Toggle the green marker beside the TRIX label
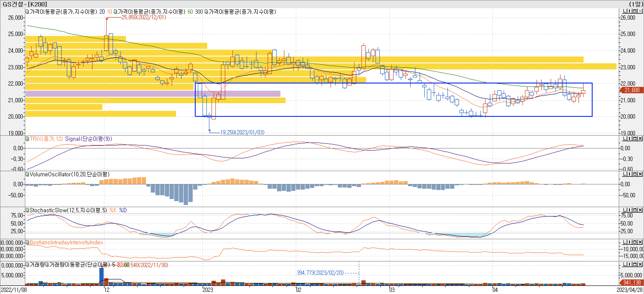Image resolution: width=644 pixels, height=294 pixels. (x=27, y=139)
